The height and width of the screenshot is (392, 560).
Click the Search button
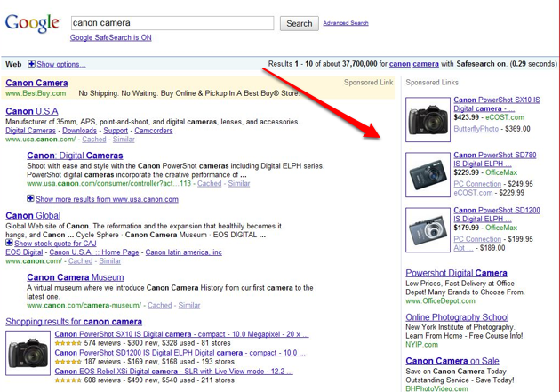click(x=300, y=24)
